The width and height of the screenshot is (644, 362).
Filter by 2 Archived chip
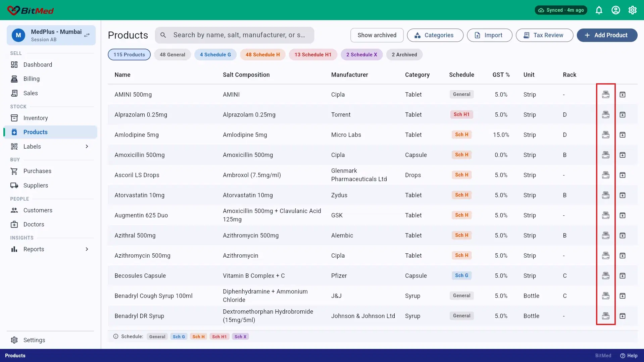(404, 55)
